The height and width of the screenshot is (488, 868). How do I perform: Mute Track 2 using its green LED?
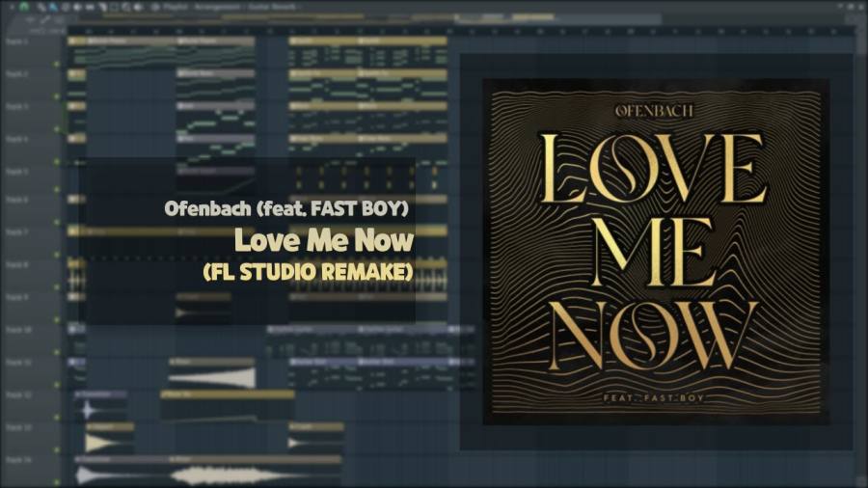57,96
